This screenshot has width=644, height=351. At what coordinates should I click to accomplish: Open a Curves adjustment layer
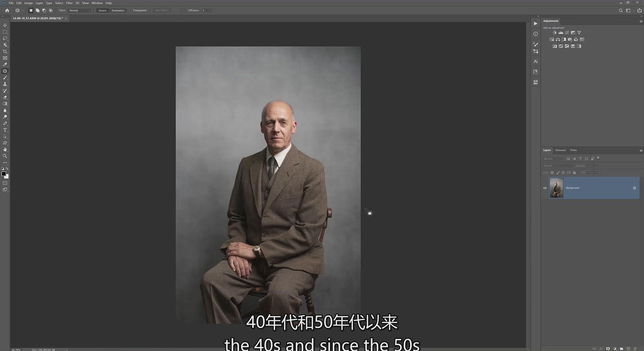(x=567, y=33)
